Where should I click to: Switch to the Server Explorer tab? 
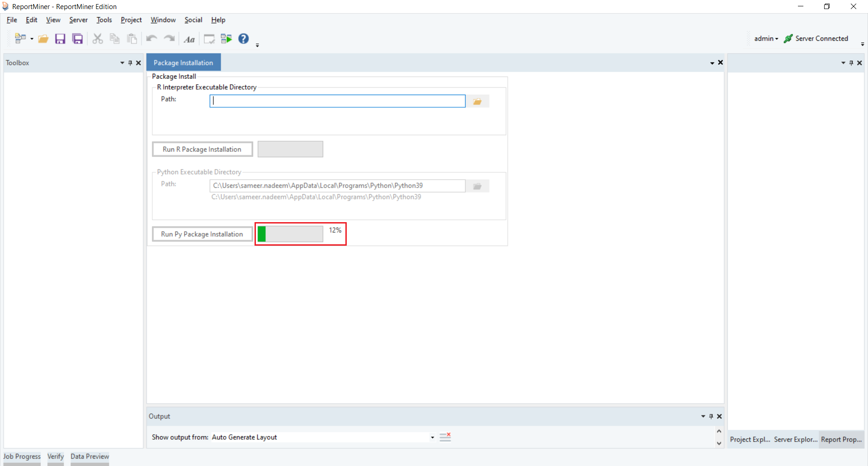795,439
